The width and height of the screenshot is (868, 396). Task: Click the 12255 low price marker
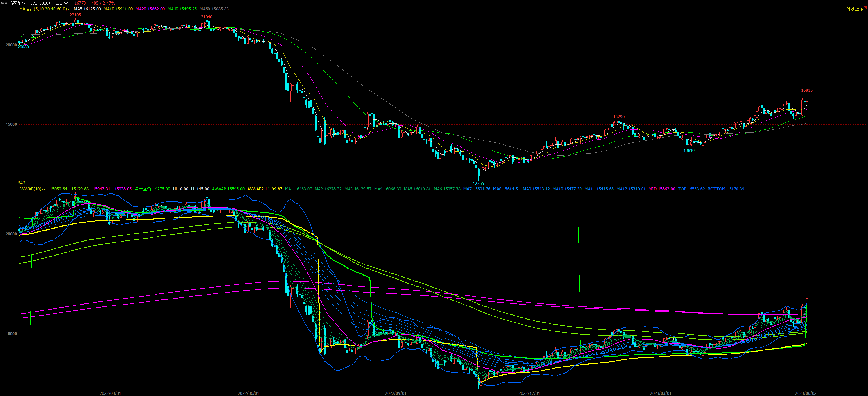[478, 184]
